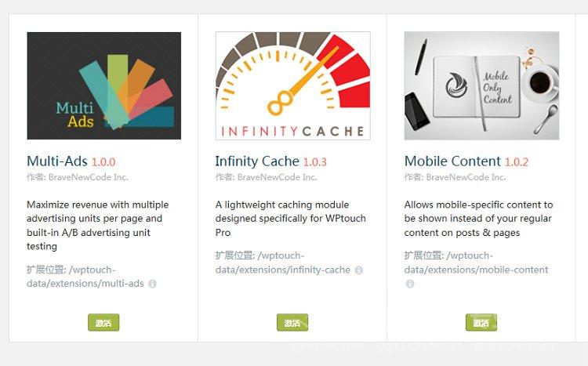The width and height of the screenshot is (588, 366).
Task: Click the info icon below the mobile-content path
Action: point(410,284)
